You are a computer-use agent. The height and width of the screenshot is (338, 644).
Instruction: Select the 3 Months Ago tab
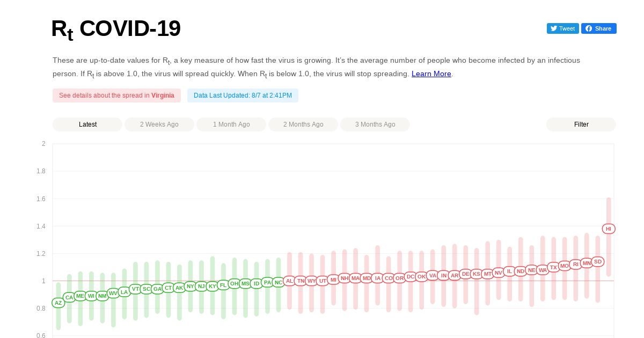coord(375,124)
